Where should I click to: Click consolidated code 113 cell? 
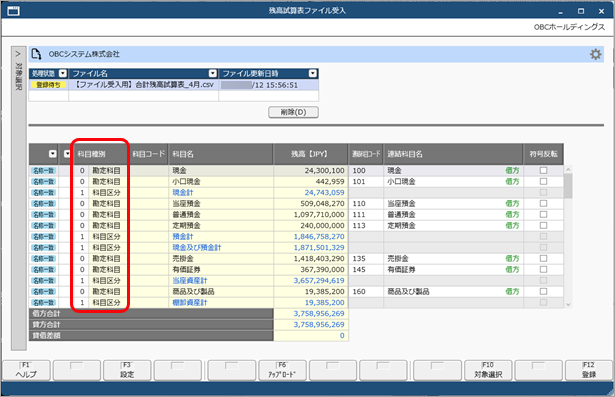(366, 225)
